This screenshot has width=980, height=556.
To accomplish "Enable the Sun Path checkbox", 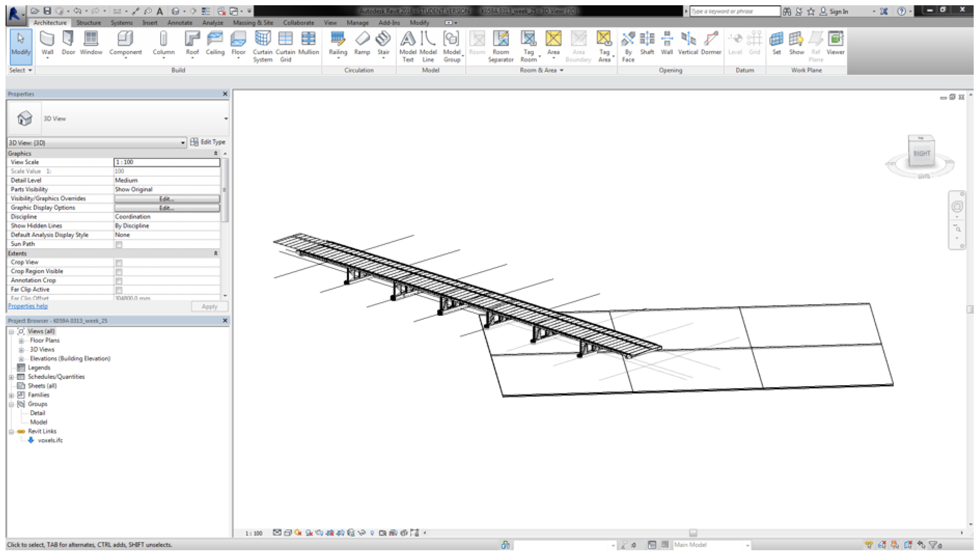I will pos(119,245).
